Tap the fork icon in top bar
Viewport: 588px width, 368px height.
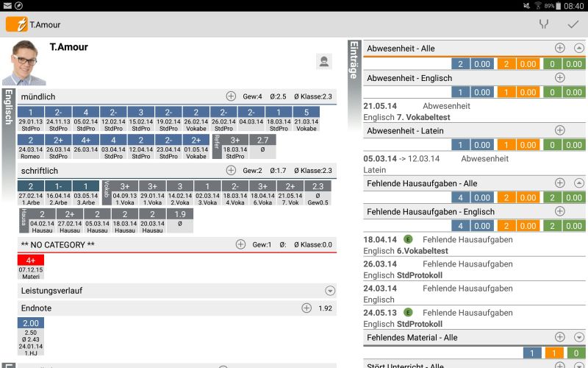[x=544, y=24]
